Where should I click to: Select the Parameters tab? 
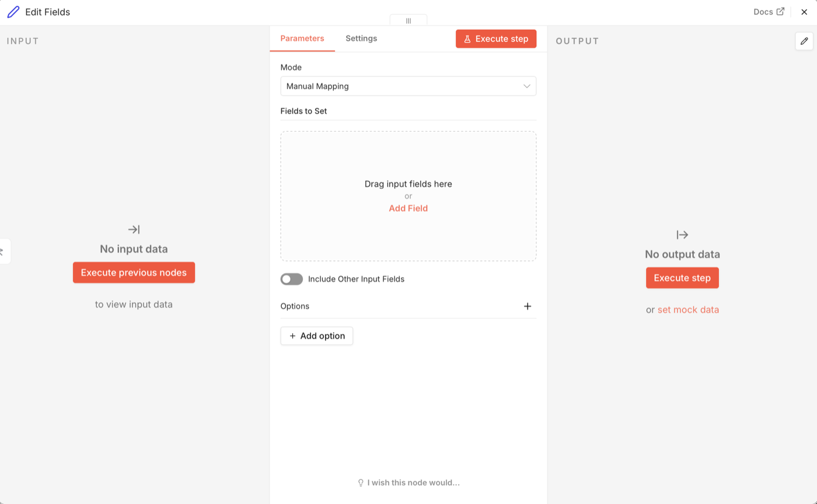click(302, 38)
